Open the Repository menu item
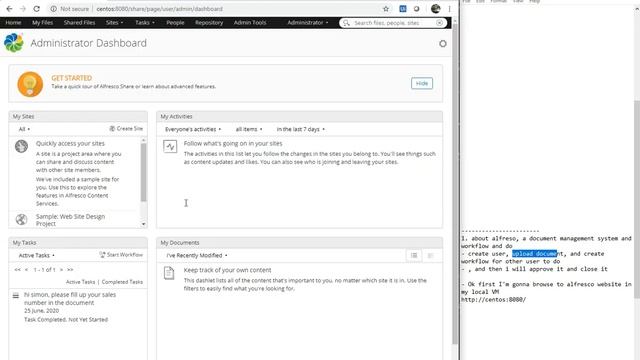The width and height of the screenshot is (640, 360). point(209,22)
